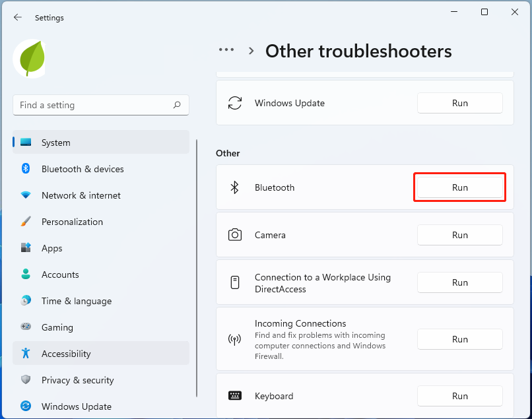The image size is (532, 419).
Task: Click the Accounts person icon
Action: point(26,274)
